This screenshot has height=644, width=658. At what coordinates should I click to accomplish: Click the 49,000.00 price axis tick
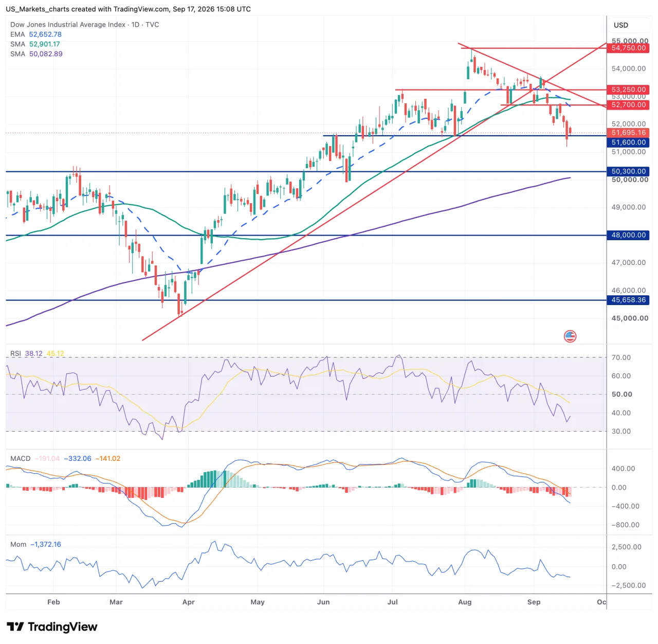pos(629,207)
